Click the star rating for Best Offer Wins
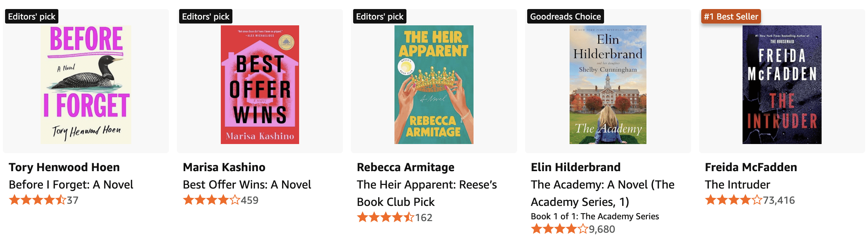 [x=212, y=200]
